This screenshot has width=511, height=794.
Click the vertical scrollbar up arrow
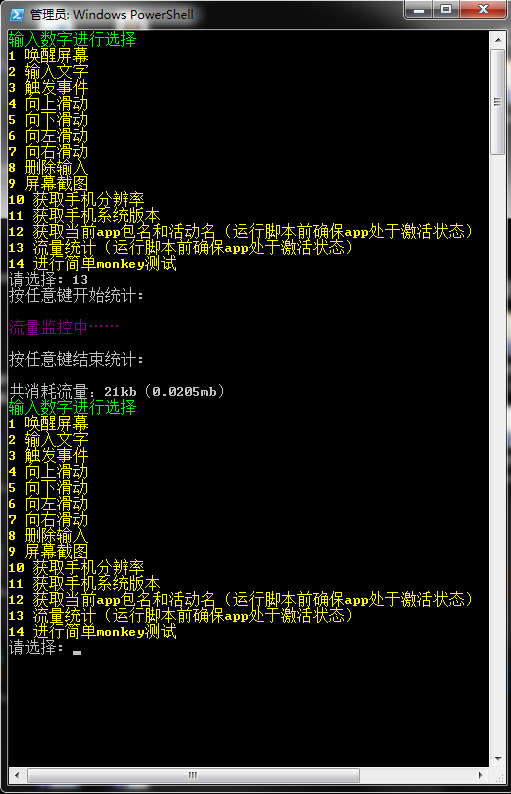[x=498, y=39]
